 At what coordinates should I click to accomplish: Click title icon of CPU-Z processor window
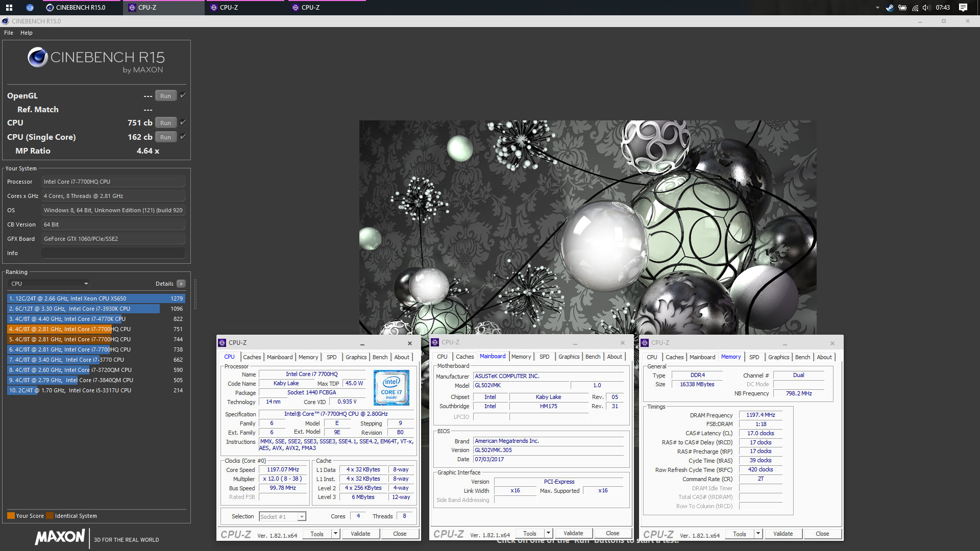[222, 343]
